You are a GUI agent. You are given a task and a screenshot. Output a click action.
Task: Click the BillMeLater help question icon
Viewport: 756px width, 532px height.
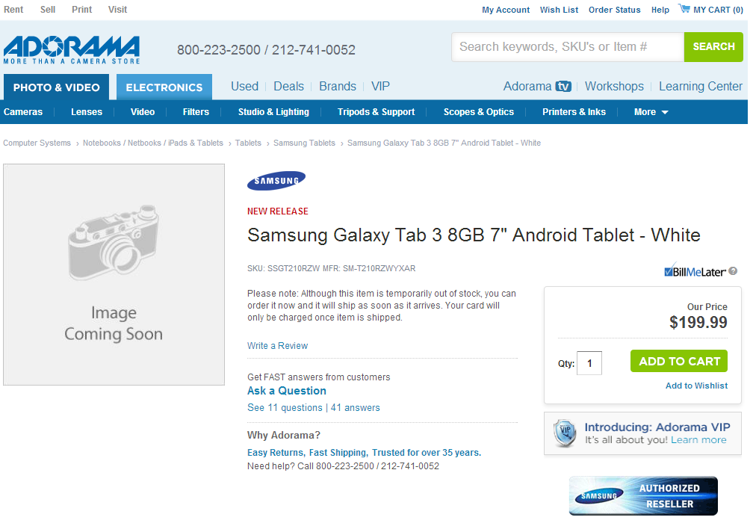[x=733, y=271]
